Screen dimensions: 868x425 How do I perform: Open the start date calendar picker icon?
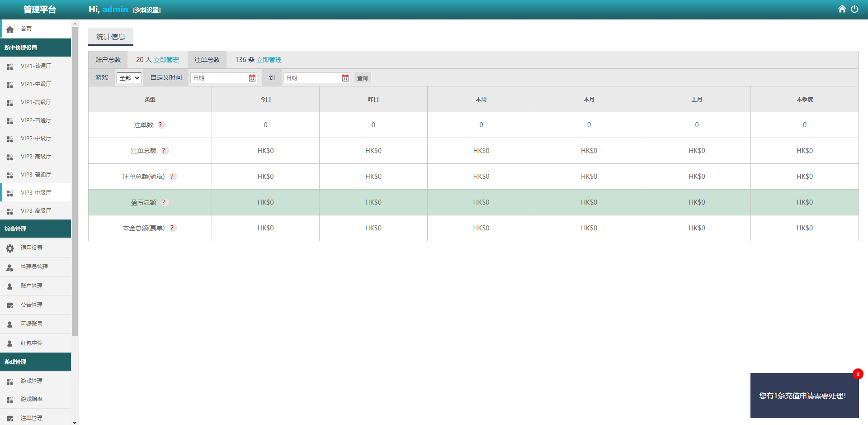(252, 78)
